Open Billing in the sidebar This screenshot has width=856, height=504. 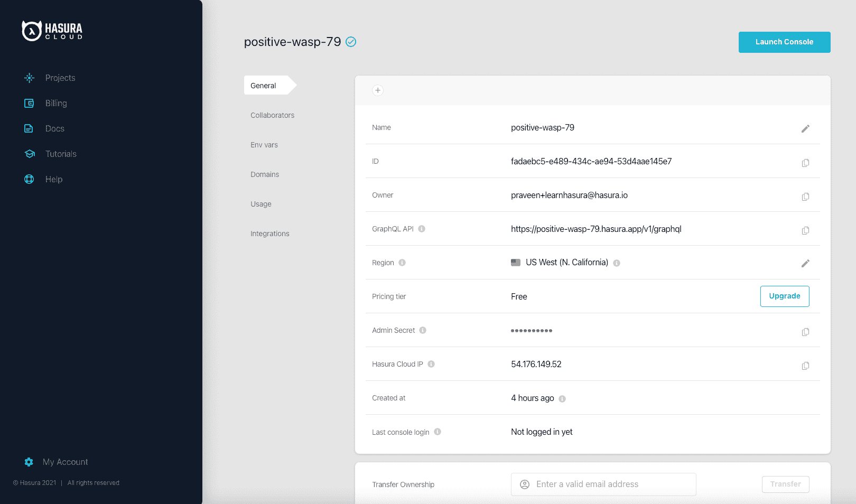click(56, 103)
